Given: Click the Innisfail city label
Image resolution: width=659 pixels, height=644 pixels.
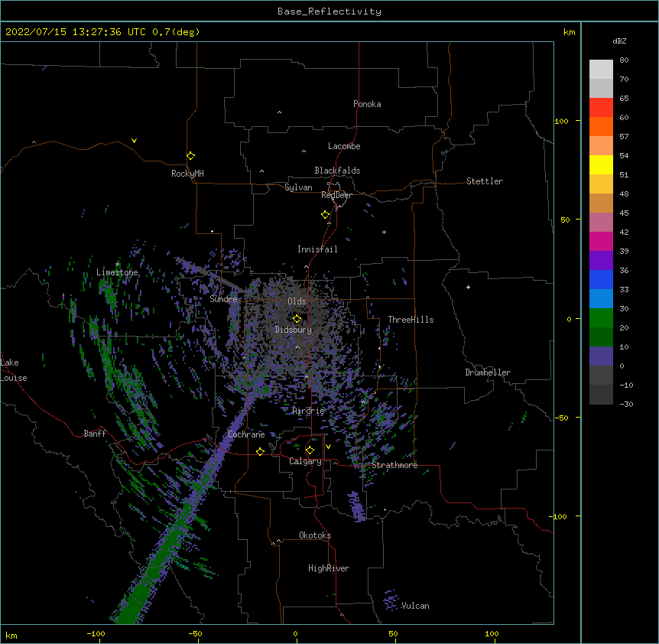Looking at the screenshot, I should click(317, 249).
